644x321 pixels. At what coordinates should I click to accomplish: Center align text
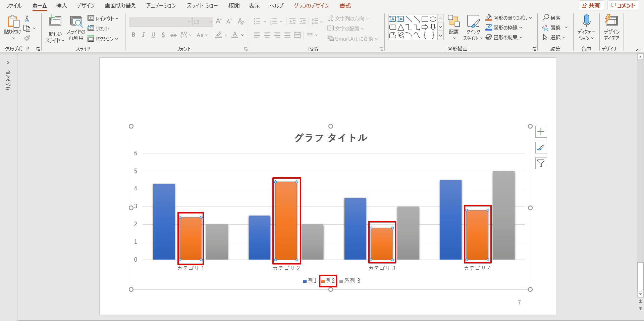(267, 35)
